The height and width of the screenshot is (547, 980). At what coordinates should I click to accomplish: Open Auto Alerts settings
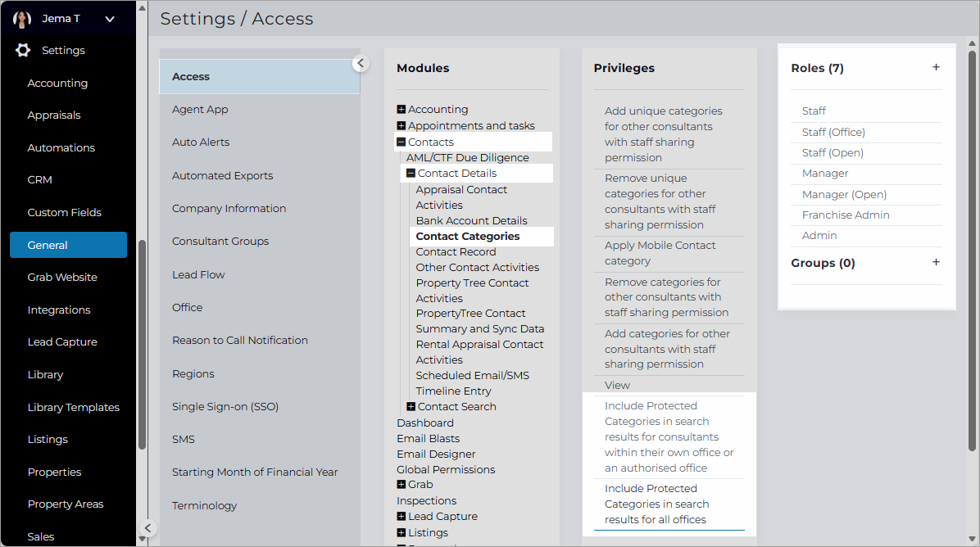pos(201,142)
